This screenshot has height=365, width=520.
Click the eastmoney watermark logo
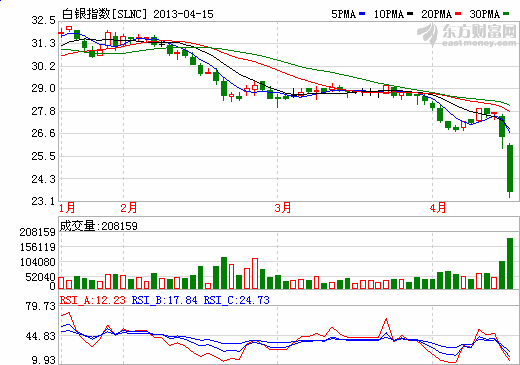pos(467,35)
